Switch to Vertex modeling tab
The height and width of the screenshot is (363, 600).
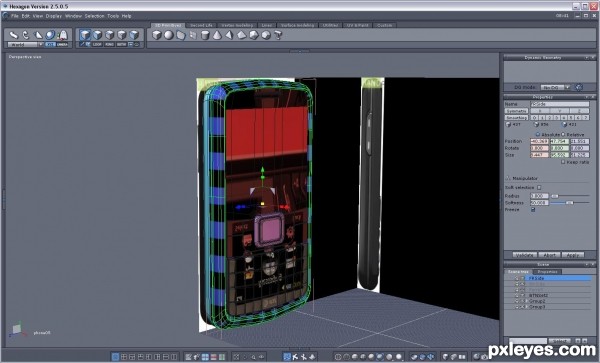(237, 25)
